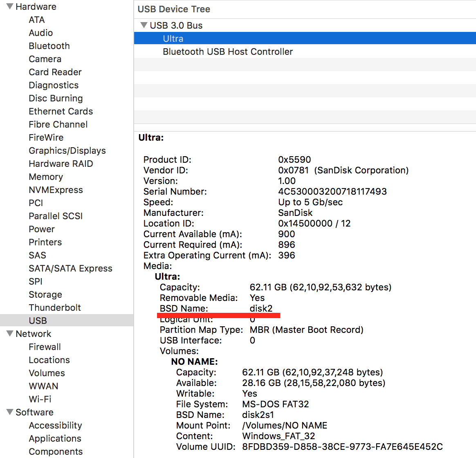Open Parallel SCSI information
The image size is (476, 458).
click(56, 216)
